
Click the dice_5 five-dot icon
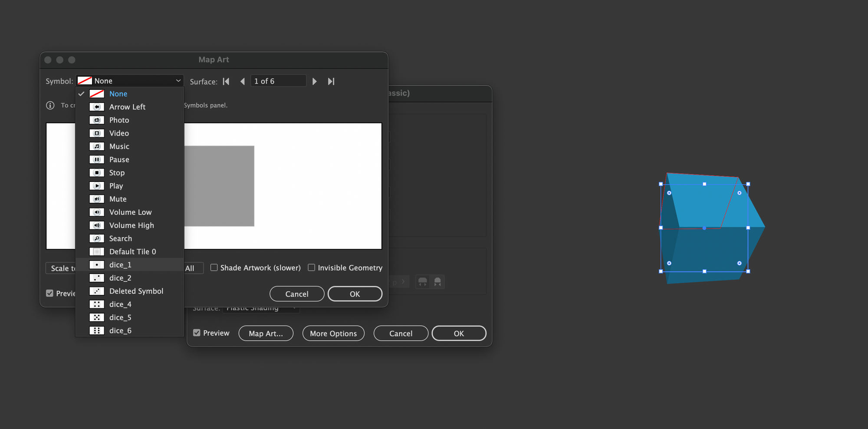[x=97, y=317]
